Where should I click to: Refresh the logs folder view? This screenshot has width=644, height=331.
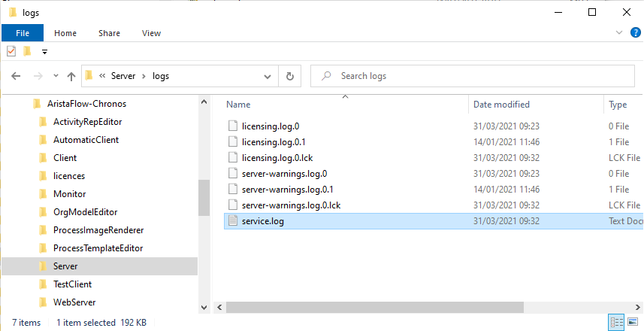[x=290, y=76]
